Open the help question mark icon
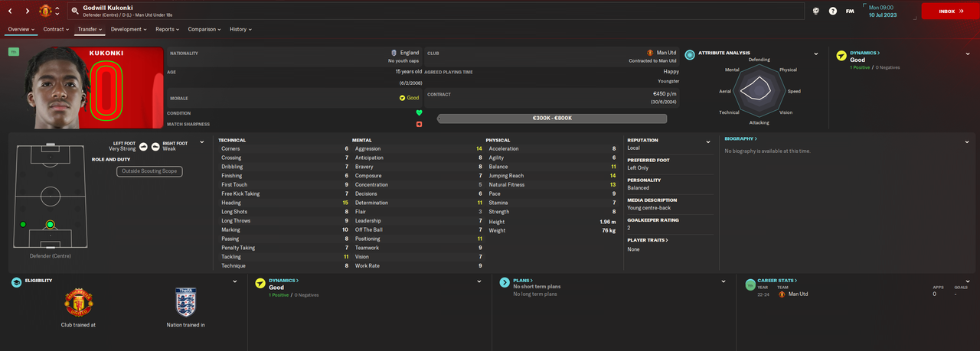Image resolution: width=980 pixels, height=351 pixels. 832,11
